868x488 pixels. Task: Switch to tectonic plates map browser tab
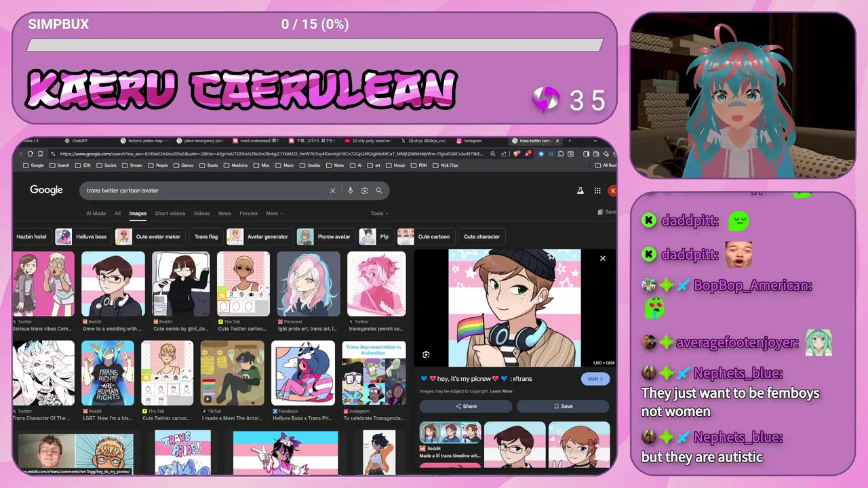coord(144,141)
